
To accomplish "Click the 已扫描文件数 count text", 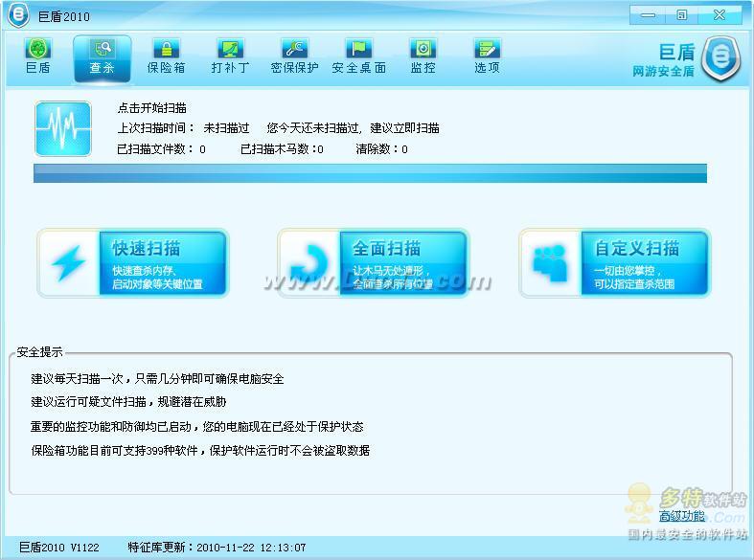I will [161, 149].
